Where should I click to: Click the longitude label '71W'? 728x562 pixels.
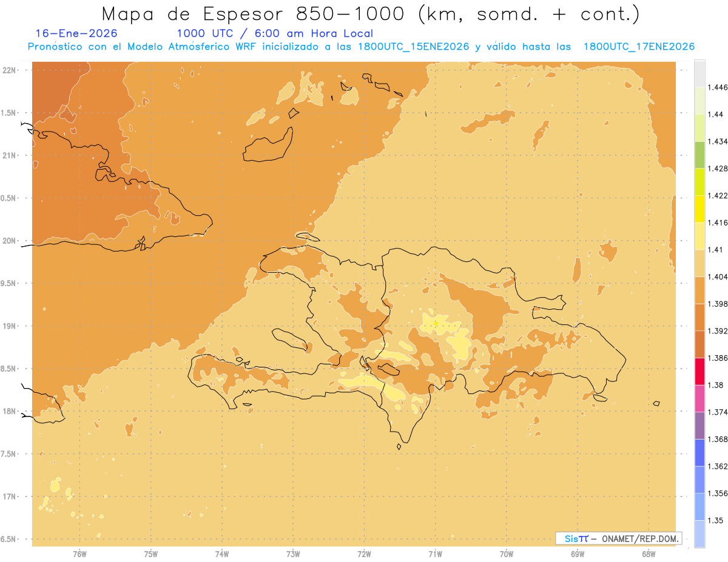(435, 554)
